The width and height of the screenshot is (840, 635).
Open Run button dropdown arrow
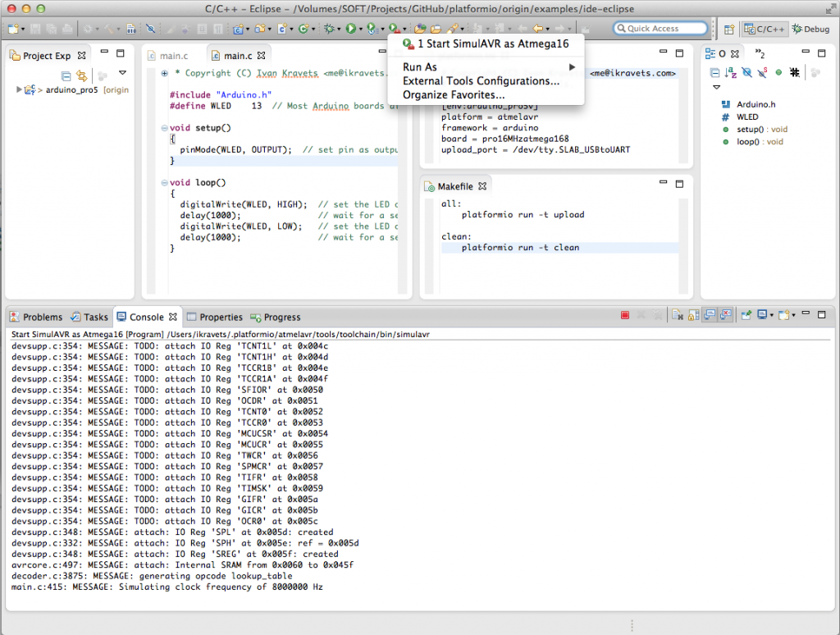361,29
